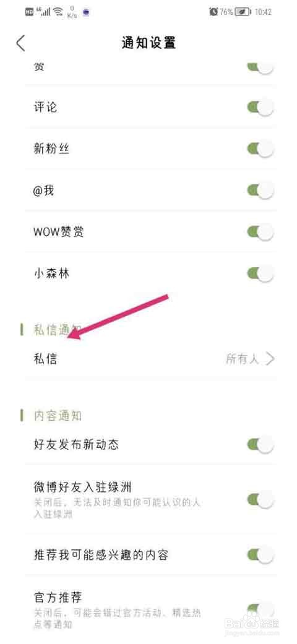Toggle the 评论 notification switch
The width and height of the screenshot is (297, 644).
click(x=260, y=108)
